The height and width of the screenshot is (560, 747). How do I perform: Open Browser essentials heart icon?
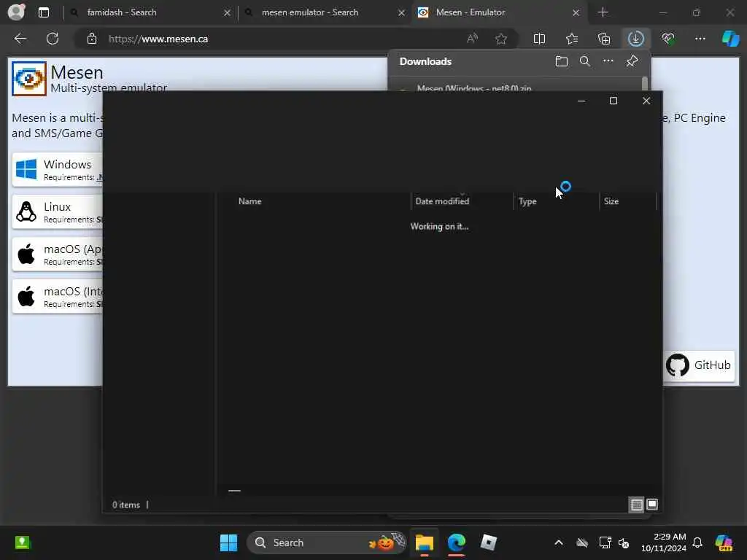point(668,39)
